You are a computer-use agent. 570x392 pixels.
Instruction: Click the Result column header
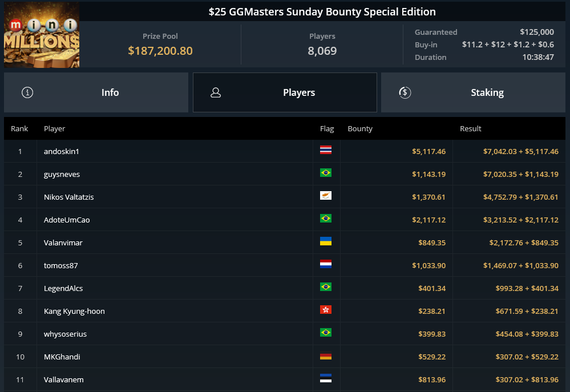click(x=470, y=129)
